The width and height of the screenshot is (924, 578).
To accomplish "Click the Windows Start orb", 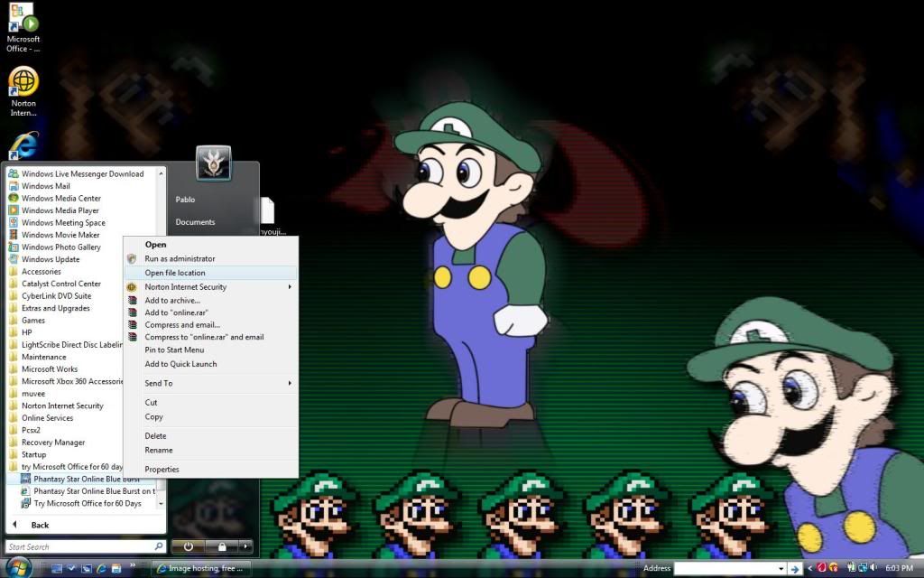I will click(18, 567).
